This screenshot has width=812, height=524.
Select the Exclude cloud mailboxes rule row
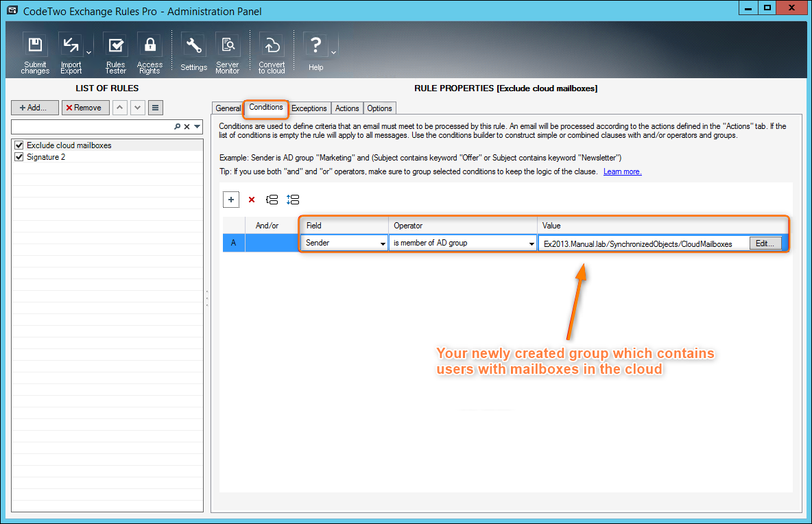[107, 145]
